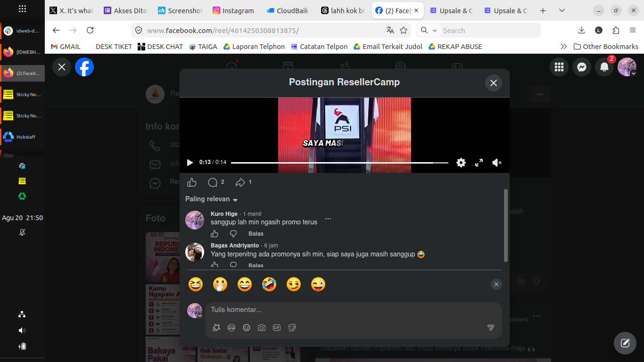Viewport: 644px width, 362px height.
Task: Reply to Kuro Hige with Balas
Action: coord(256,234)
